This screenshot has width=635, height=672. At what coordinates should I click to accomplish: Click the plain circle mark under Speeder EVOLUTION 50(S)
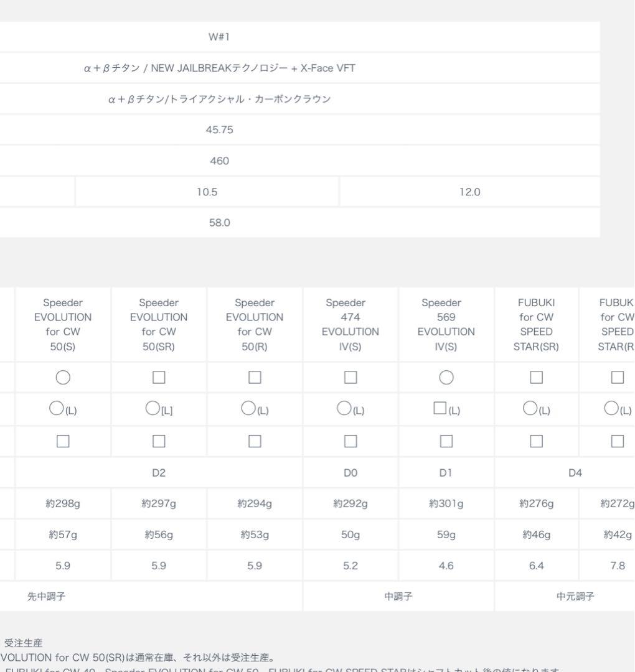[x=63, y=378]
